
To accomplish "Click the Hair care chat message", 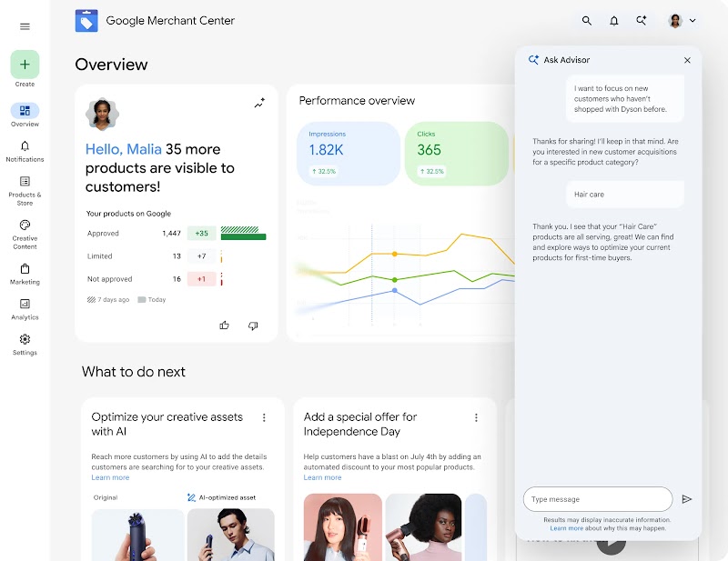I will [625, 195].
